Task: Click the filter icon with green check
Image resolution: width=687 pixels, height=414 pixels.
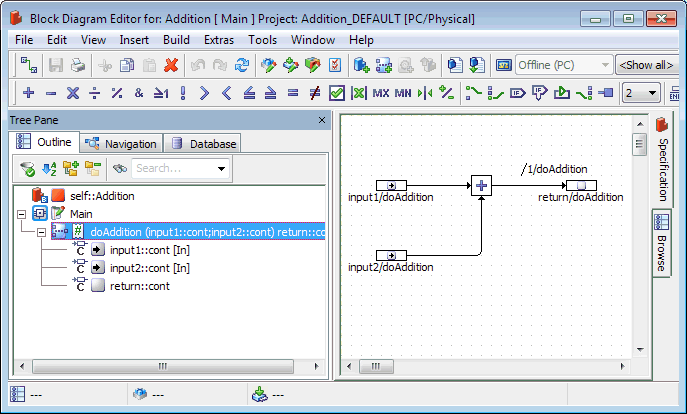Action: click(x=28, y=169)
